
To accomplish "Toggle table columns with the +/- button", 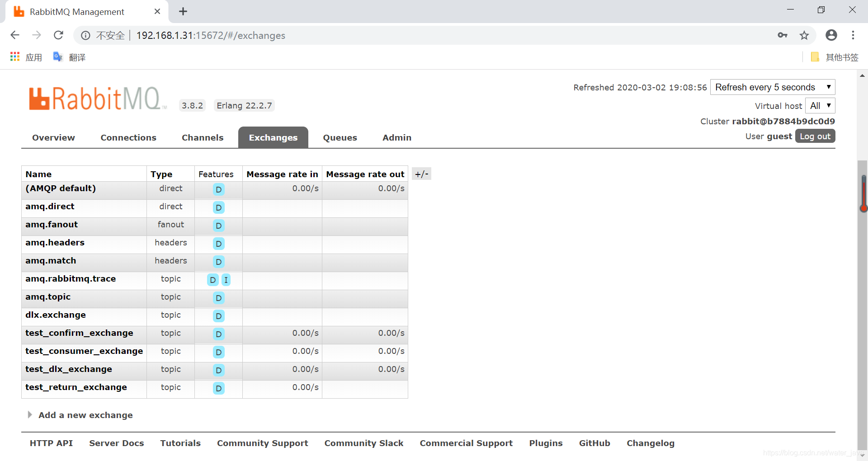I will pos(421,174).
